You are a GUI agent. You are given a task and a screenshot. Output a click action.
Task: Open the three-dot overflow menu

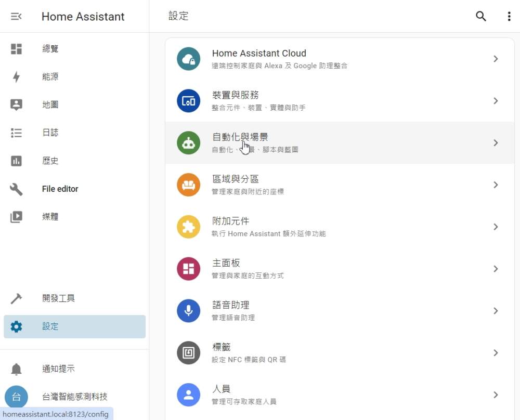508,16
